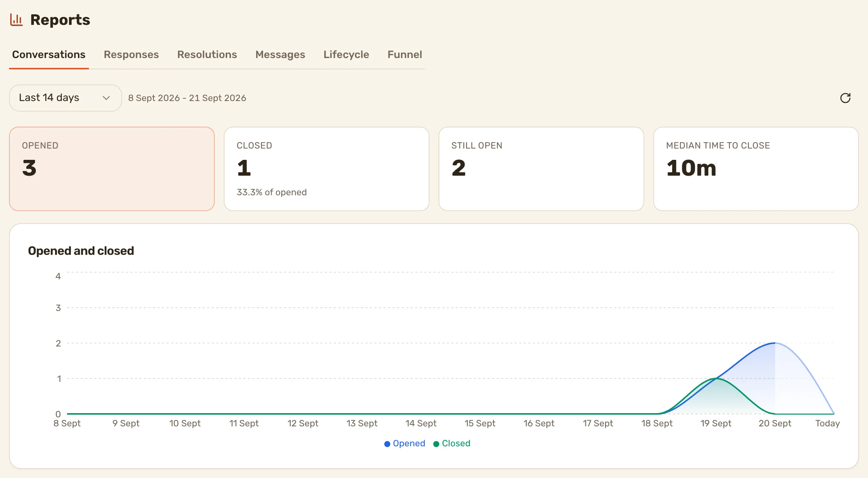The image size is (868, 478).
Task: Click the 20 Sept axis label
Action: coord(775,423)
